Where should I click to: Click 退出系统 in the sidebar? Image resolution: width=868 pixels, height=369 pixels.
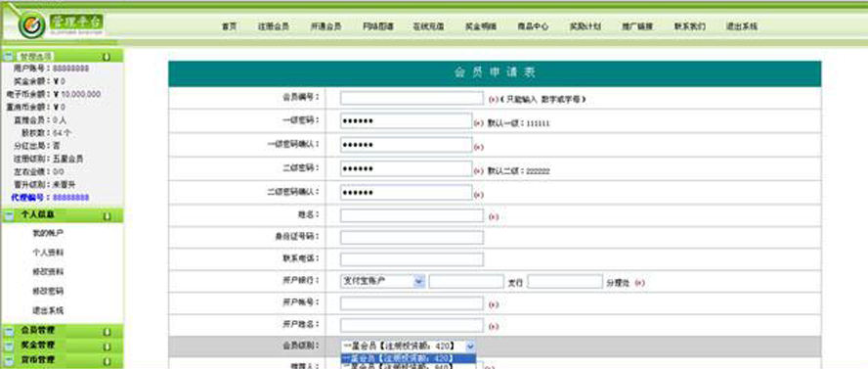[x=48, y=310]
